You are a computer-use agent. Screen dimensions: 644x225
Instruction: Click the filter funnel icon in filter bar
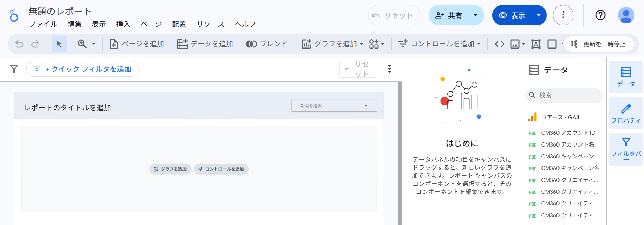coord(14,69)
